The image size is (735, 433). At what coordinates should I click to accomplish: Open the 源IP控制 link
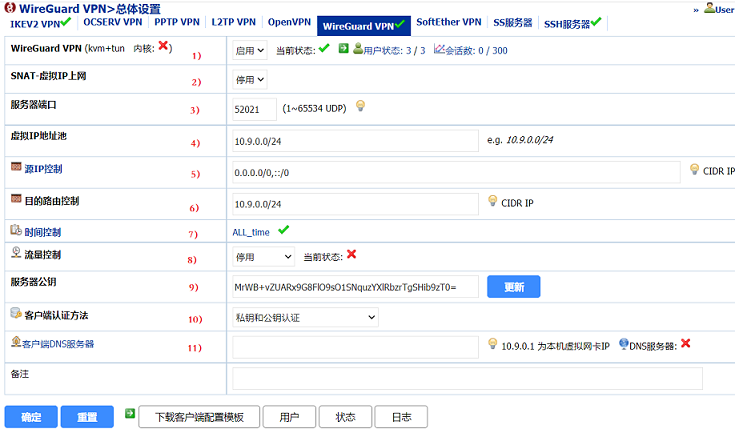(x=43, y=169)
